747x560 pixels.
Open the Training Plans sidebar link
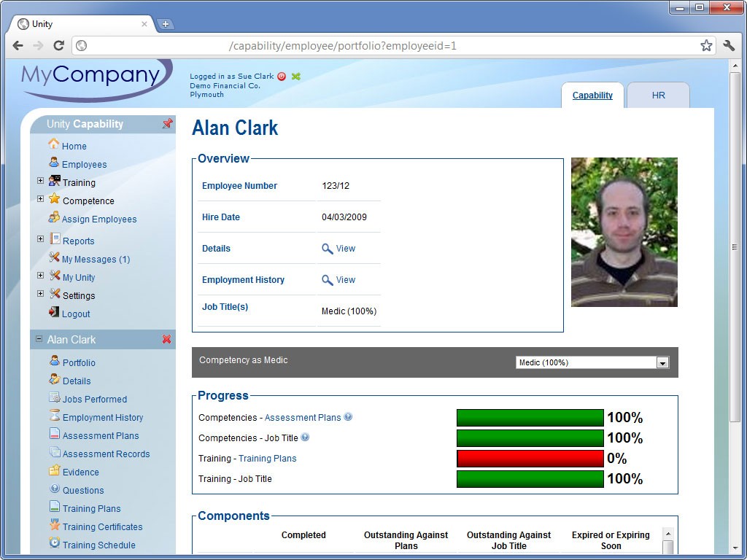point(91,508)
